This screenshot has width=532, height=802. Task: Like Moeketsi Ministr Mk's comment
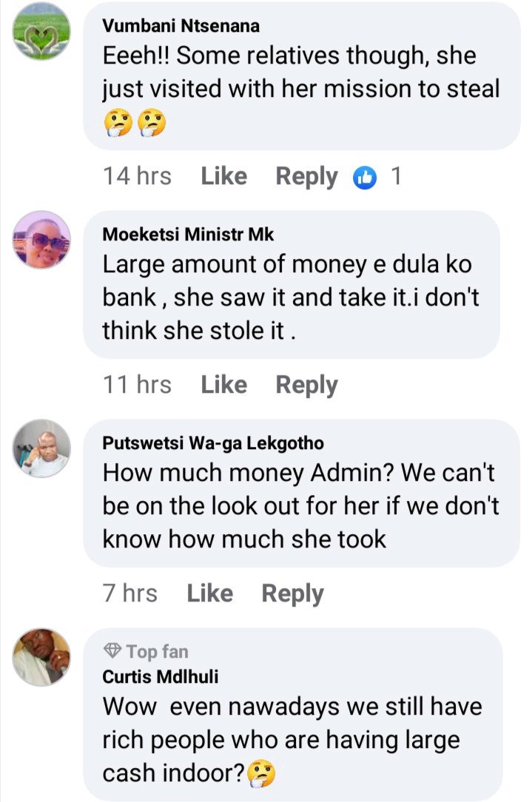coord(224,385)
